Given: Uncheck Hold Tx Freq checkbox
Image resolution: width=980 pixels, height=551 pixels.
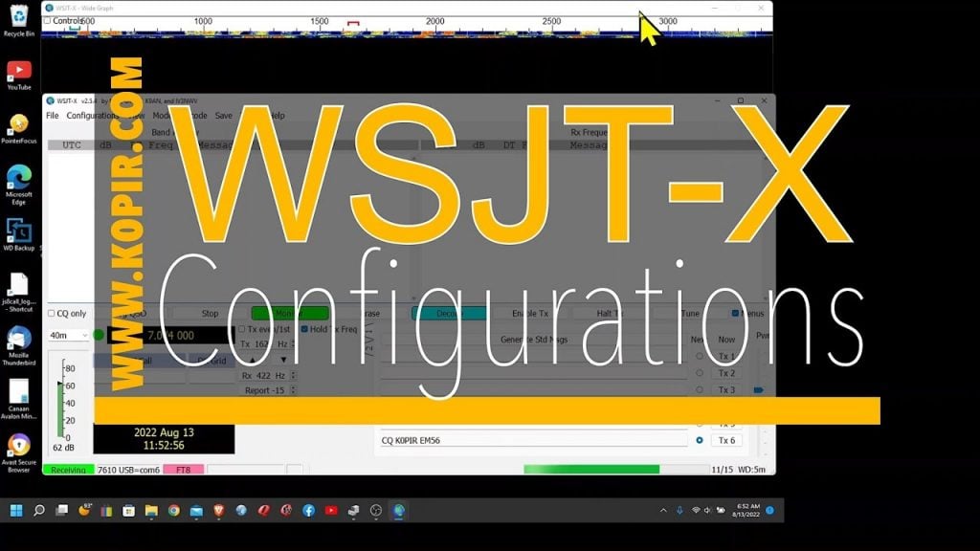Looking at the screenshot, I should click(304, 329).
